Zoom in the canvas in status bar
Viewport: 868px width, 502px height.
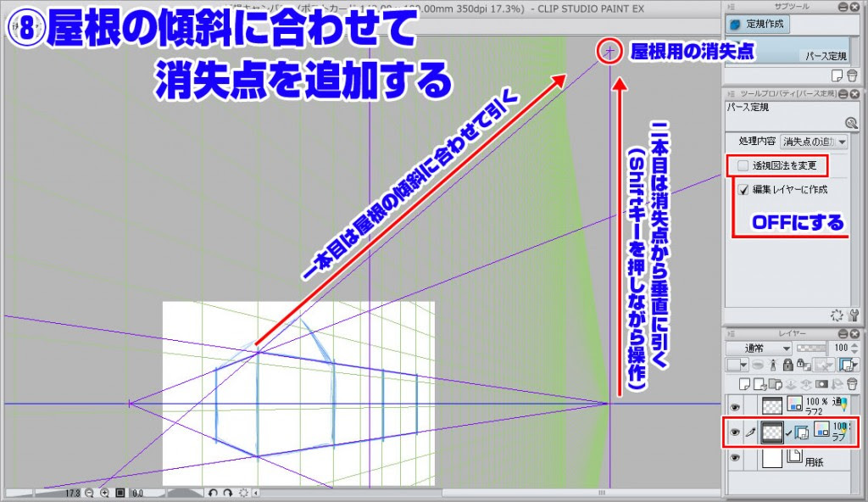point(103,494)
